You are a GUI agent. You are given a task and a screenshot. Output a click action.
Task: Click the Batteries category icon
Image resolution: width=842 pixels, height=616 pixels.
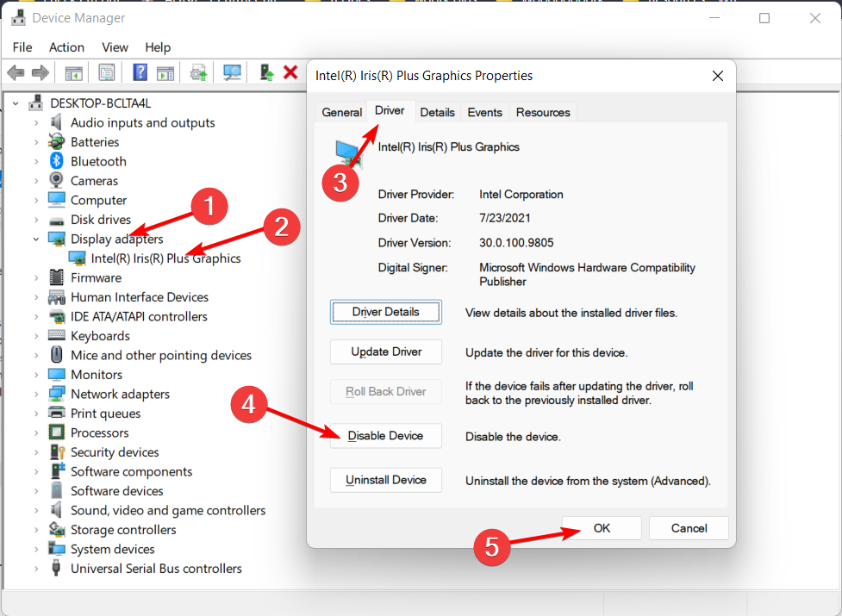[x=56, y=141]
